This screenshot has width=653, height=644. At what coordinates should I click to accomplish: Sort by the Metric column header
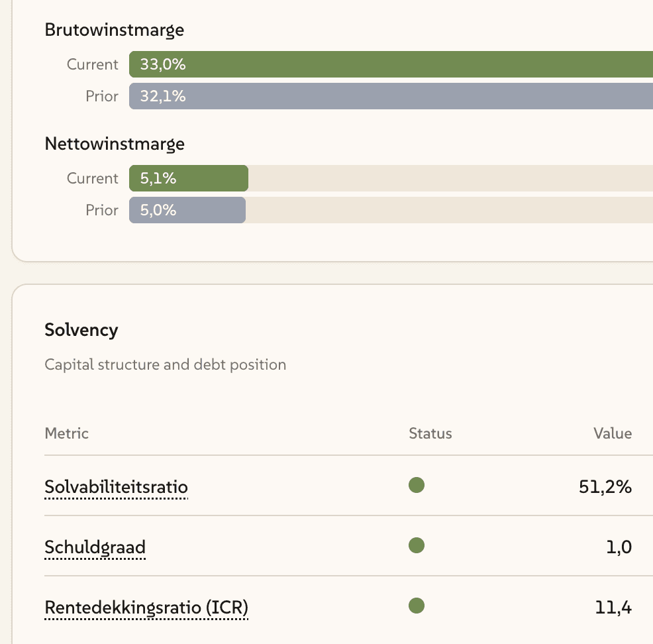[66, 433]
